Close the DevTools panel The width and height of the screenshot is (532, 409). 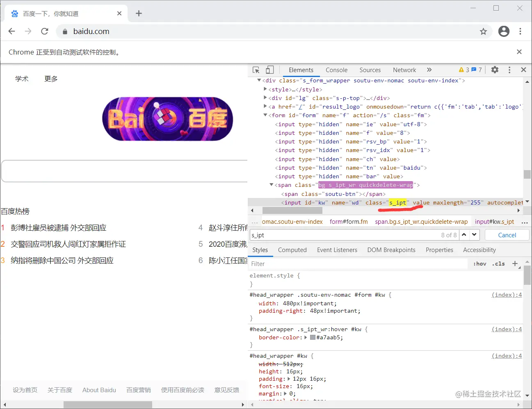point(523,70)
